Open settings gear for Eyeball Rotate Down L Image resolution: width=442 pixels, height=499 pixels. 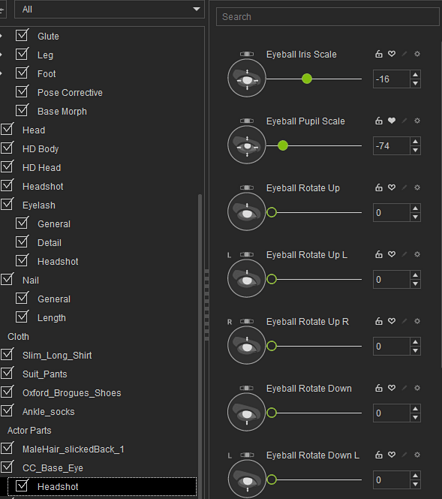417,455
